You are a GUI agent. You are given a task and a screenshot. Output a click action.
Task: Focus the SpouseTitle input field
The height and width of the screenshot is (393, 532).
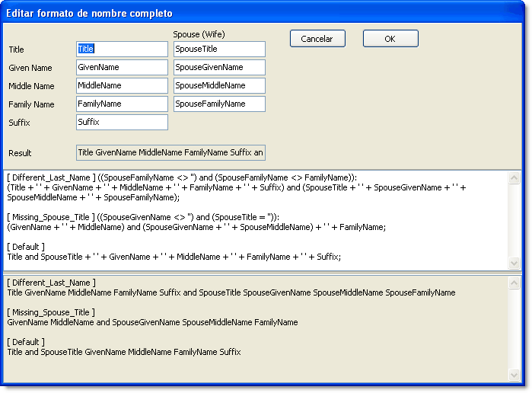coord(219,49)
